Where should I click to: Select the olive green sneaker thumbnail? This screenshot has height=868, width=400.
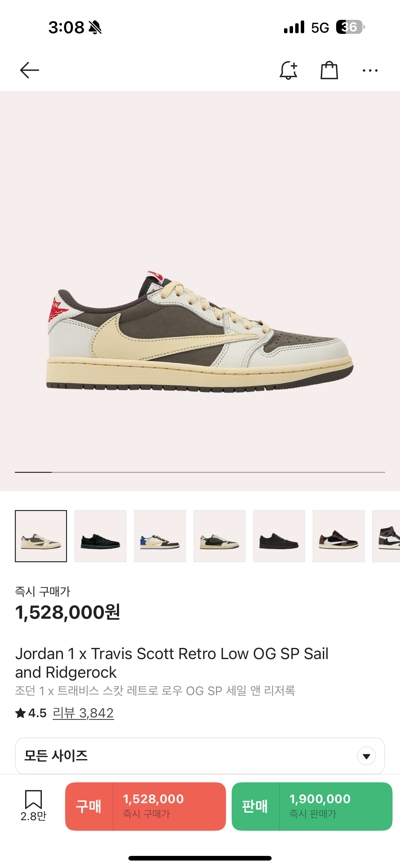pos(220,536)
